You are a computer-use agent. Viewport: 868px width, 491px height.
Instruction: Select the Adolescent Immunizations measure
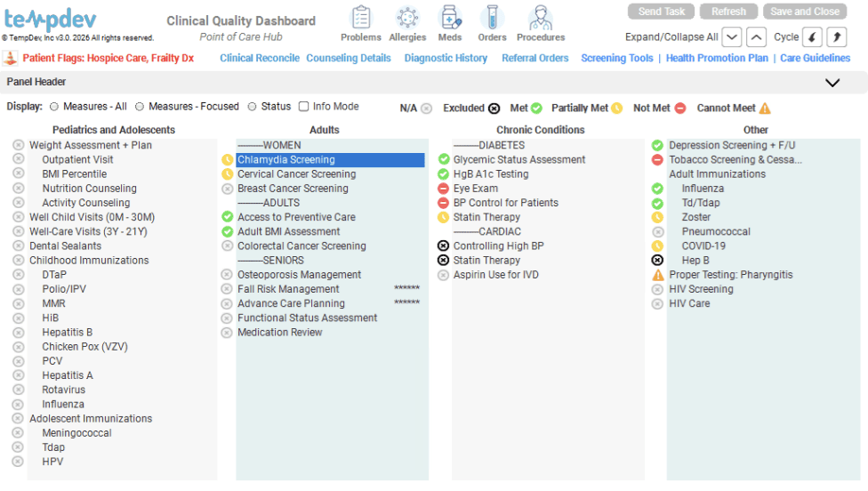(91, 419)
